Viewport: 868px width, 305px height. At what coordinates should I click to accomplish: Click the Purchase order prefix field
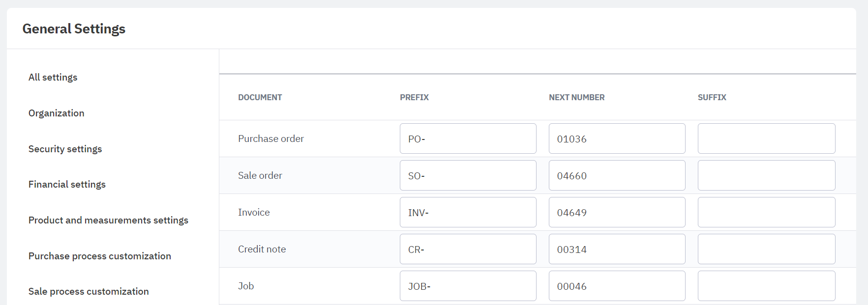point(468,139)
